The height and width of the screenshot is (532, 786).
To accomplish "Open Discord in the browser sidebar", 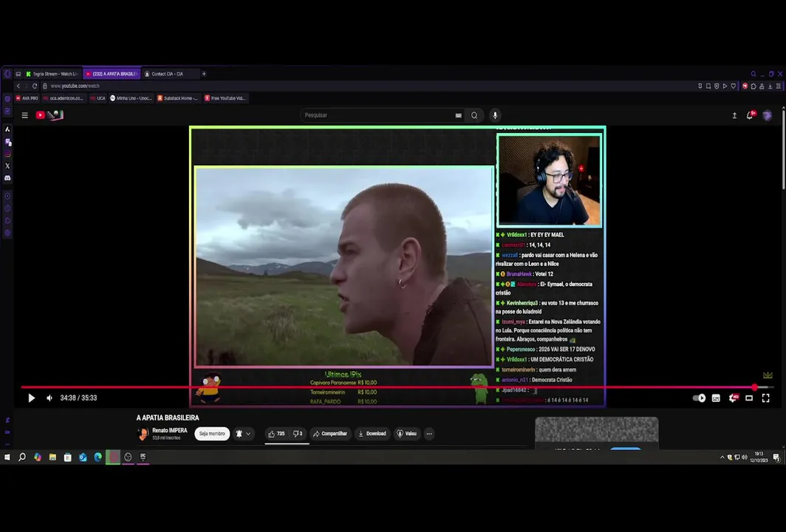I will point(7,178).
